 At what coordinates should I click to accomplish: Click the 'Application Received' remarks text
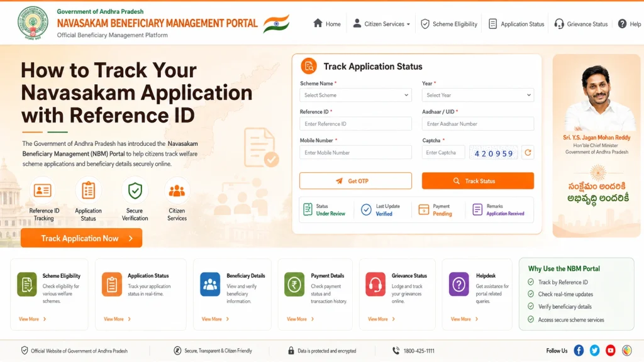(505, 214)
